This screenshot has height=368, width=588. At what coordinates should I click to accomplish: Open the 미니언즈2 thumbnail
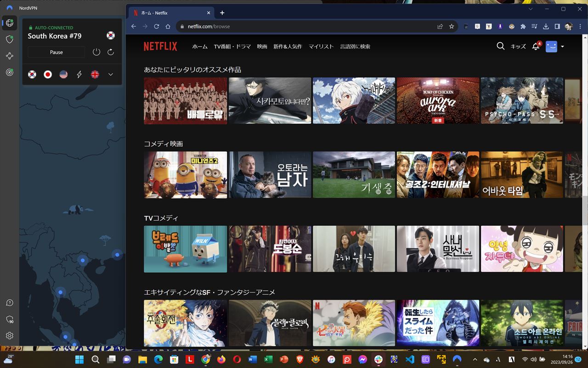[x=186, y=175]
